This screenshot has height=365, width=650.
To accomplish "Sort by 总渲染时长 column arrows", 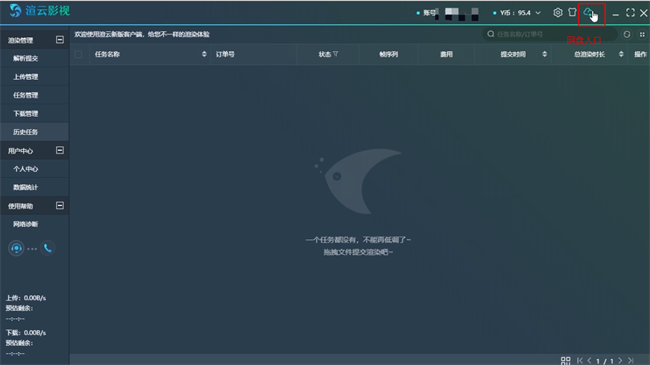I will [621, 54].
